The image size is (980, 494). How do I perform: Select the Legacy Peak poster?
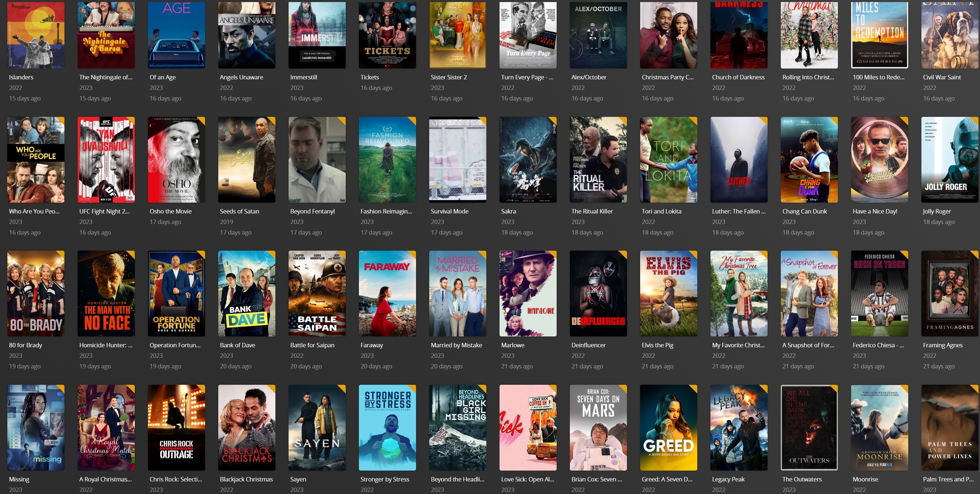[x=739, y=428]
